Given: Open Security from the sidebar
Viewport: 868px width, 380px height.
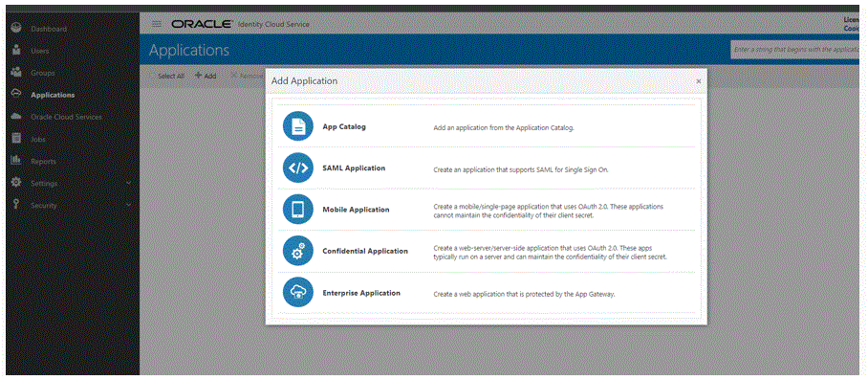Looking at the screenshot, I should pos(44,205).
